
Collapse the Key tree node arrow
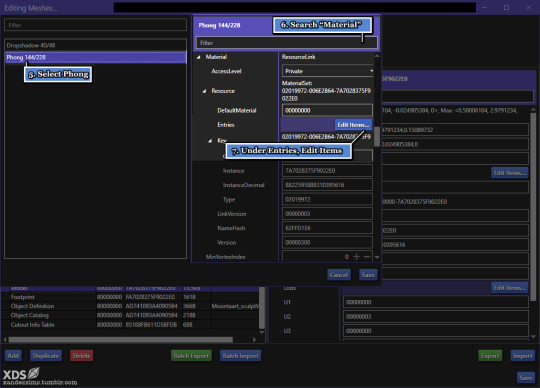(210, 140)
